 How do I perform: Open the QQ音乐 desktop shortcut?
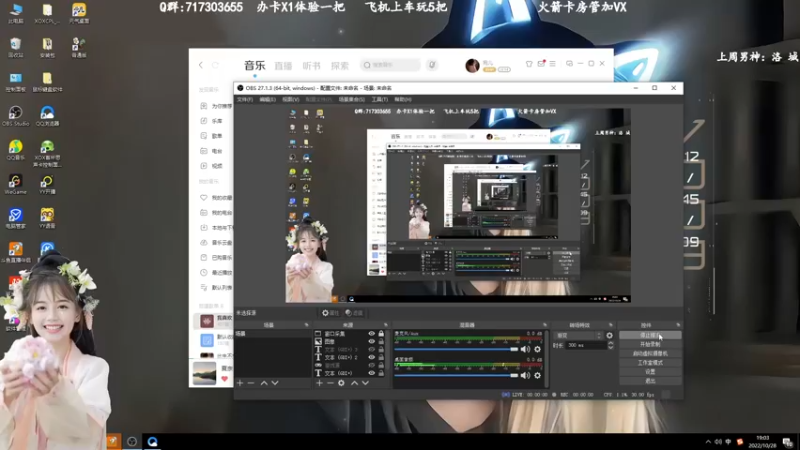(x=15, y=150)
